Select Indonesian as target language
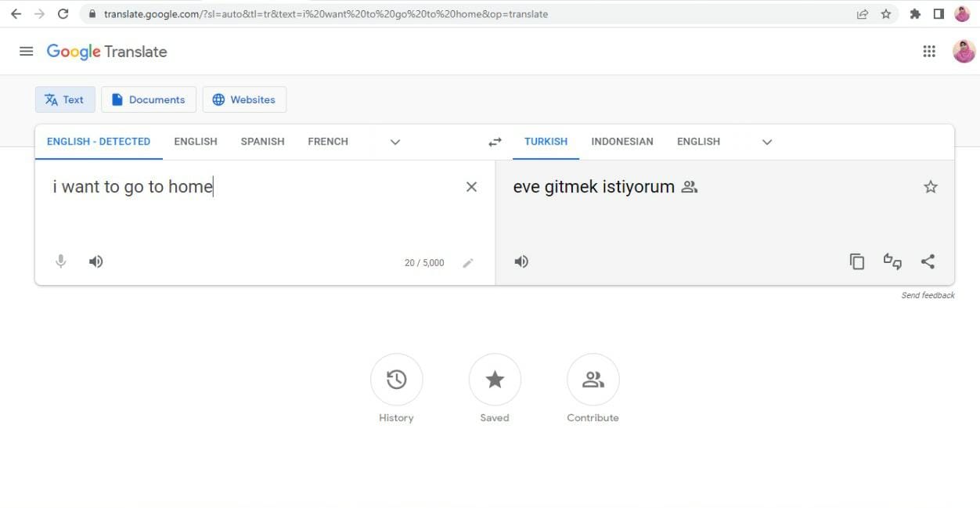The image size is (980, 508). (x=622, y=142)
